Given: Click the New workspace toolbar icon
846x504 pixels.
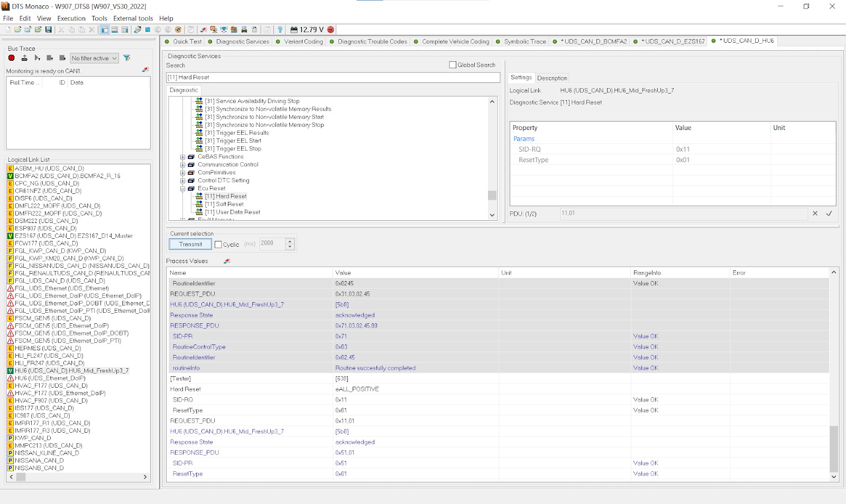Looking at the screenshot, I should 8,30.
